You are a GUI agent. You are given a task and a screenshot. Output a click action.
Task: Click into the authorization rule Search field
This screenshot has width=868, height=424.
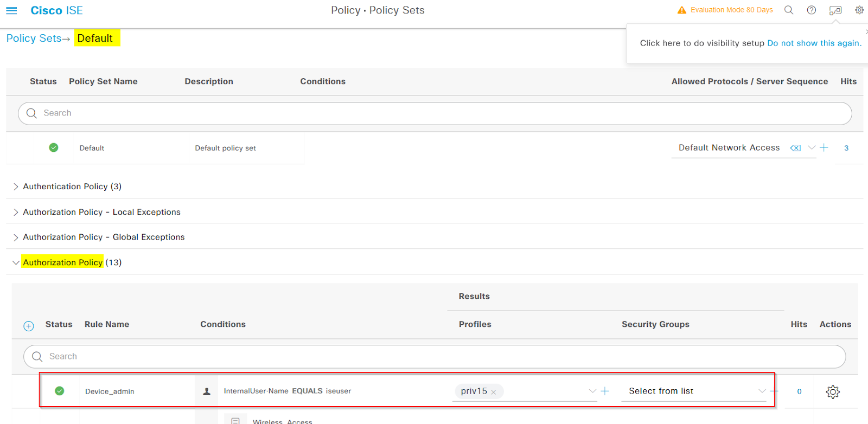435,357
